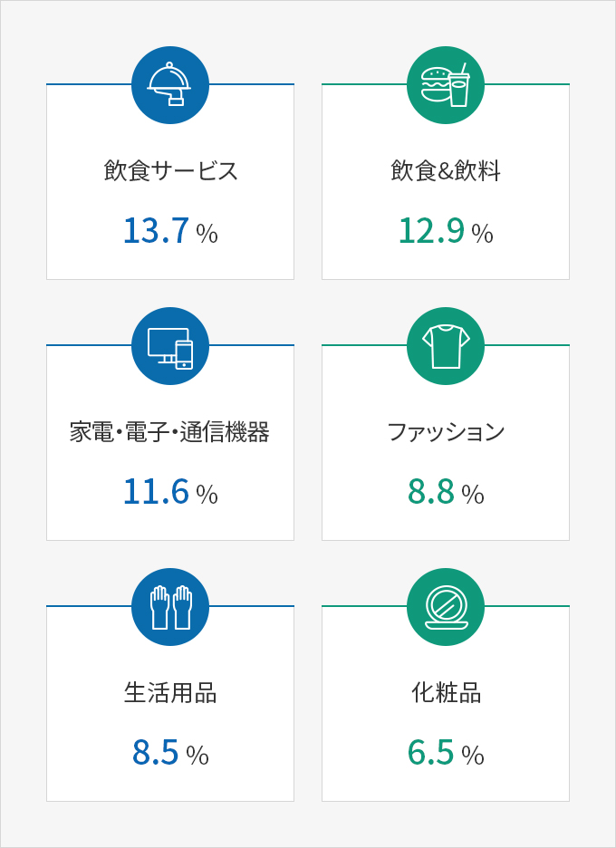Screen dimensions: 616x848
Task: Click the burger and drink icon
Action: coord(446,85)
